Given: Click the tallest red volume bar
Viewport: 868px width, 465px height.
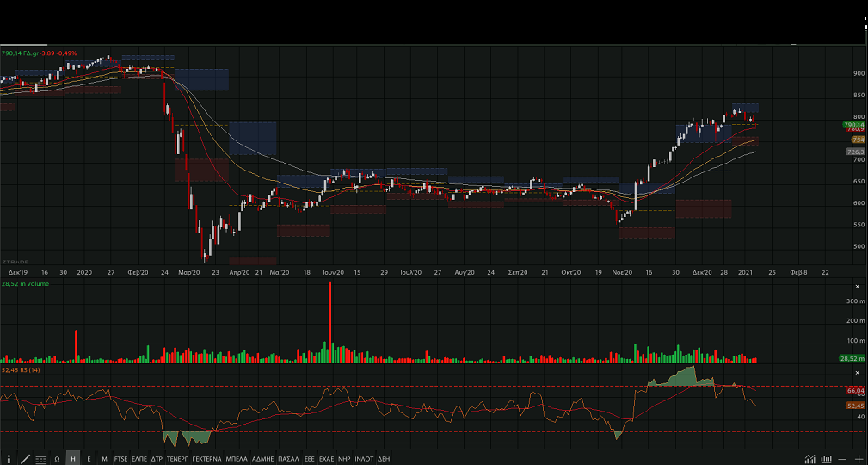Looking at the screenshot, I should pyautogui.click(x=330, y=322).
